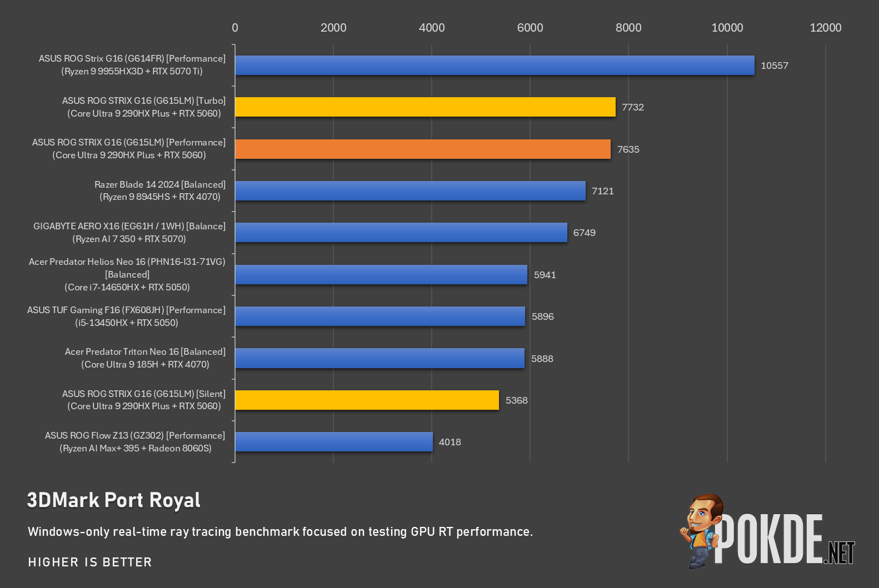Click the 5888 data value
879x588 pixels.
point(542,359)
